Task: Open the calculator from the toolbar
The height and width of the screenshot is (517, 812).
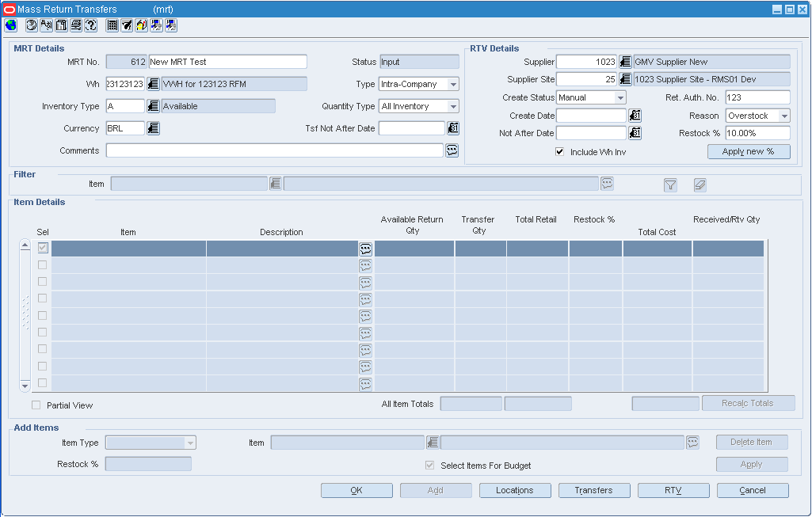Action: click(x=111, y=25)
